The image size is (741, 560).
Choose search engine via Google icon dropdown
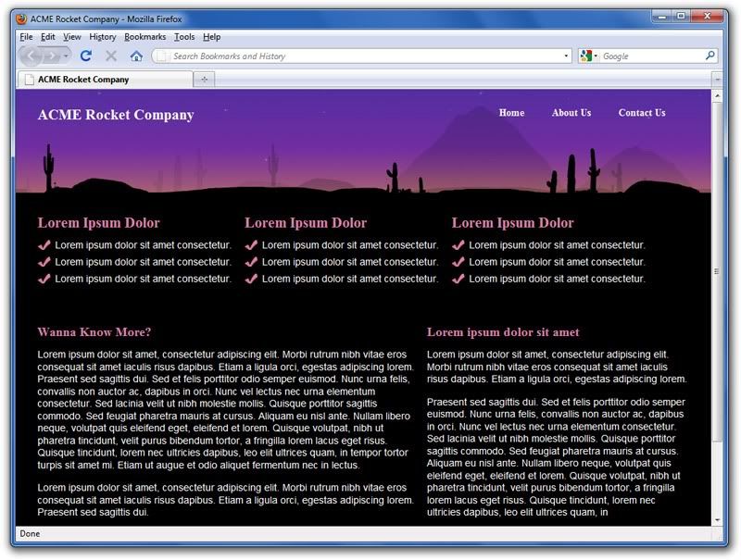pos(589,56)
